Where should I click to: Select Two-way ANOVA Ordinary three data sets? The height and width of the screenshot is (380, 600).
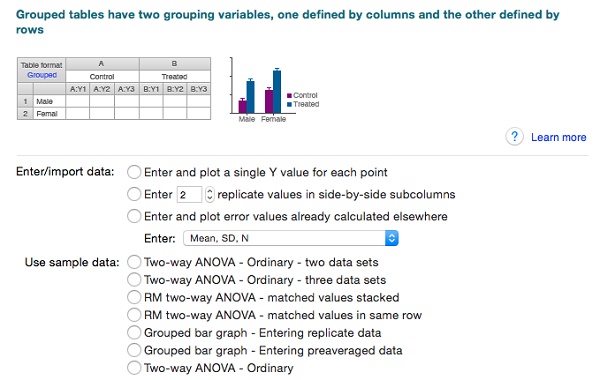pyautogui.click(x=134, y=280)
